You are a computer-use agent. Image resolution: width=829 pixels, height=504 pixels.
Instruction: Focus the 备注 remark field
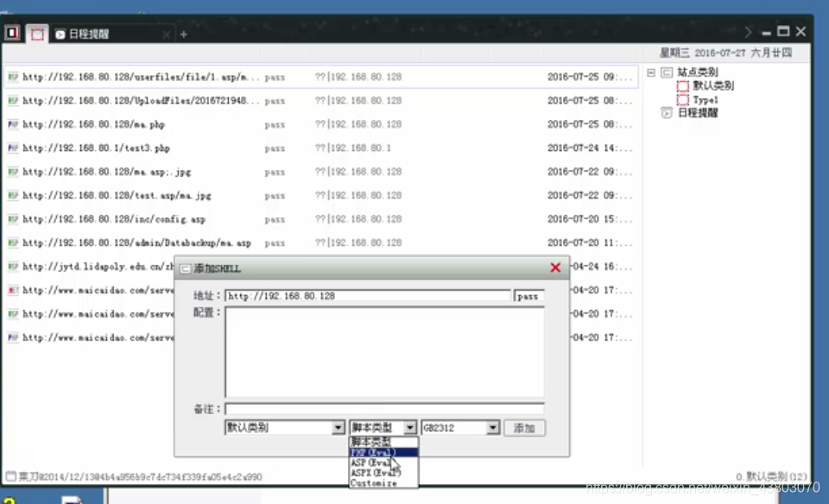(385, 409)
